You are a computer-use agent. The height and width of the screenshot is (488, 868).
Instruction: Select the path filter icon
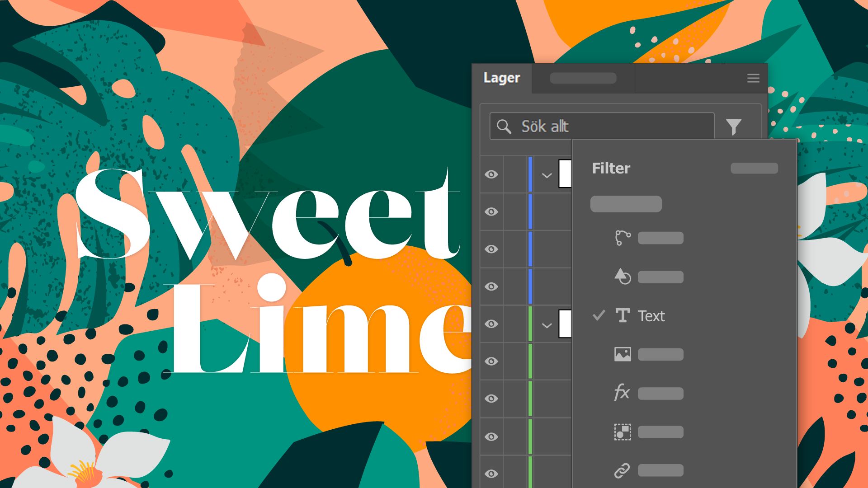pyautogui.click(x=623, y=238)
